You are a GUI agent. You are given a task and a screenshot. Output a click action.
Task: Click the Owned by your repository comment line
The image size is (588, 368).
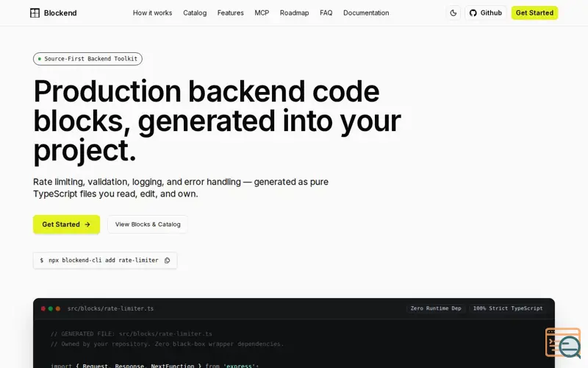tap(168, 344)
